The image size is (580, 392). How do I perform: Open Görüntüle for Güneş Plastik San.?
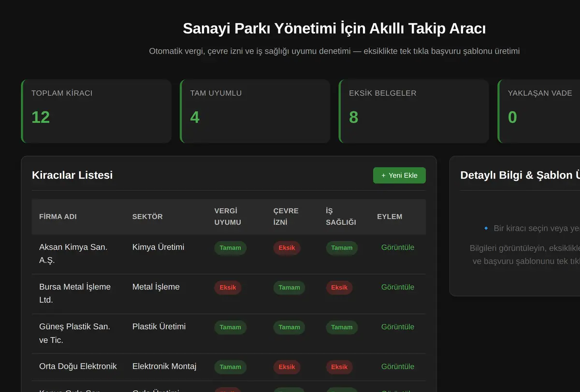(x=398, y=326)
